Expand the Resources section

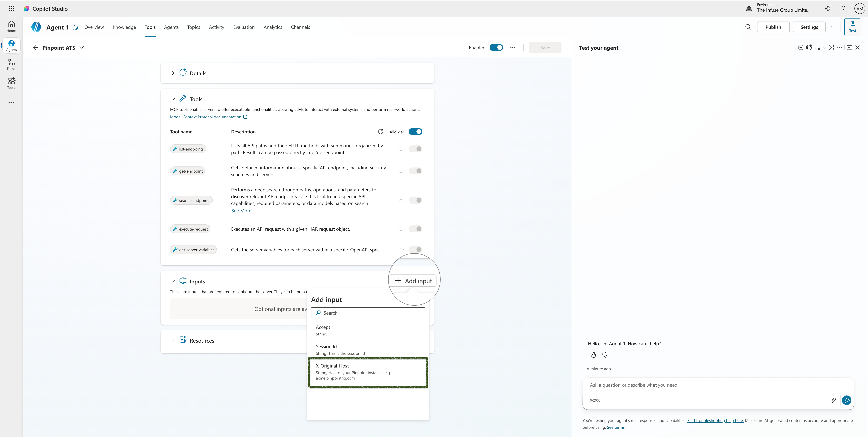173,340
